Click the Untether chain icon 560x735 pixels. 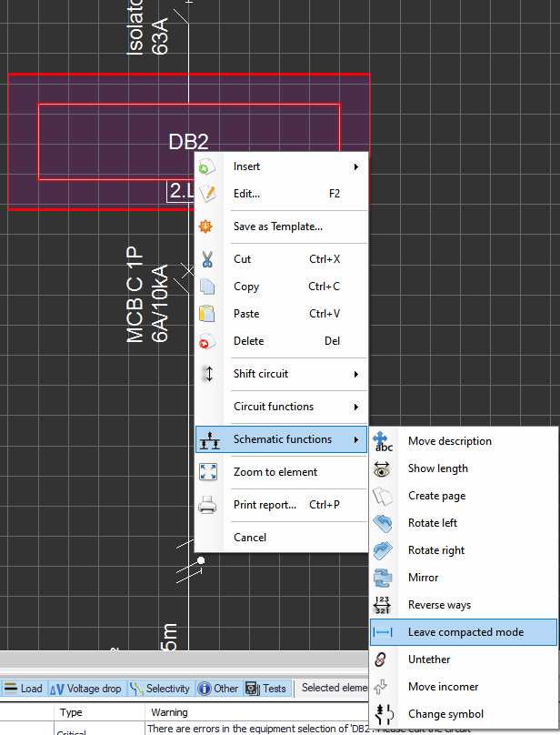(381, 659)
